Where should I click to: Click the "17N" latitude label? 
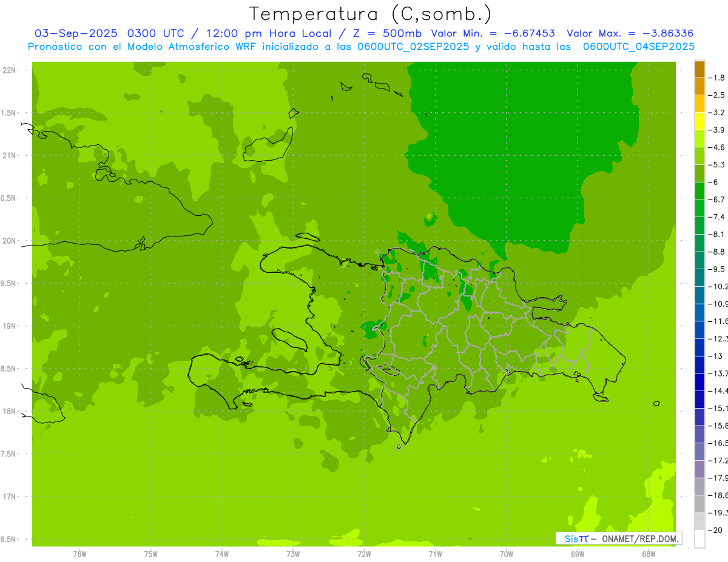pyautogui.click(x=10, y=497)
